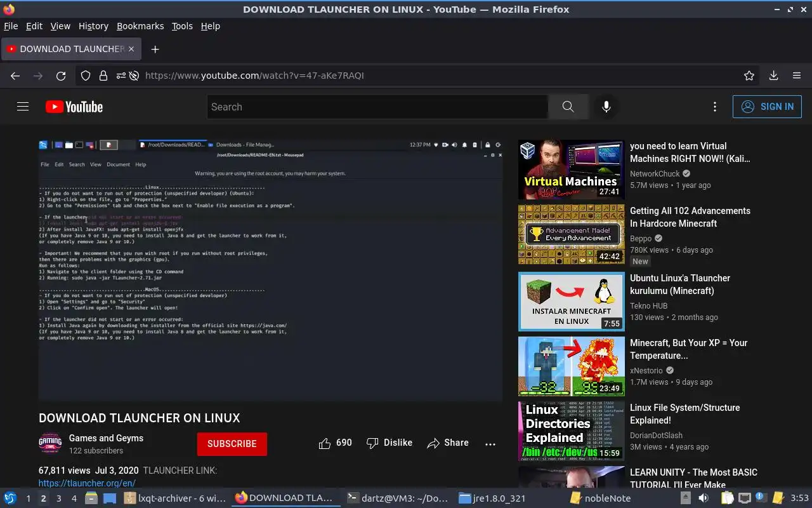Open 'Getting All 102 Advancements' video title
This screenshot has height=508, width=812.
690,217
